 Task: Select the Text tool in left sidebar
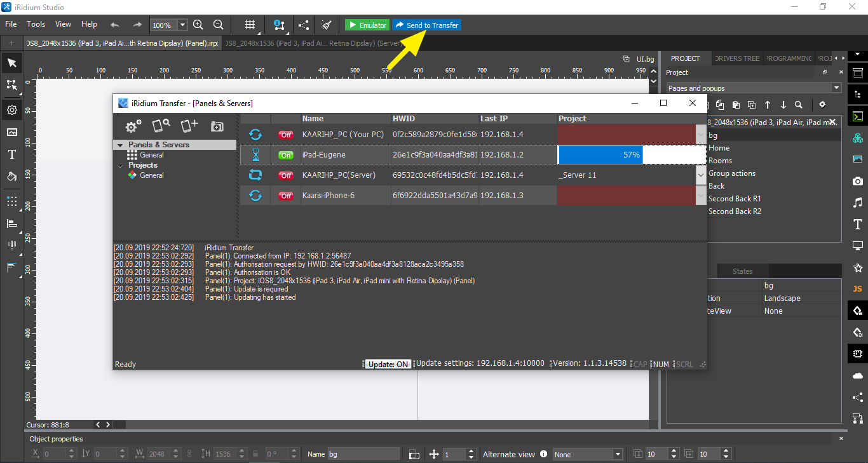[11, 154]
